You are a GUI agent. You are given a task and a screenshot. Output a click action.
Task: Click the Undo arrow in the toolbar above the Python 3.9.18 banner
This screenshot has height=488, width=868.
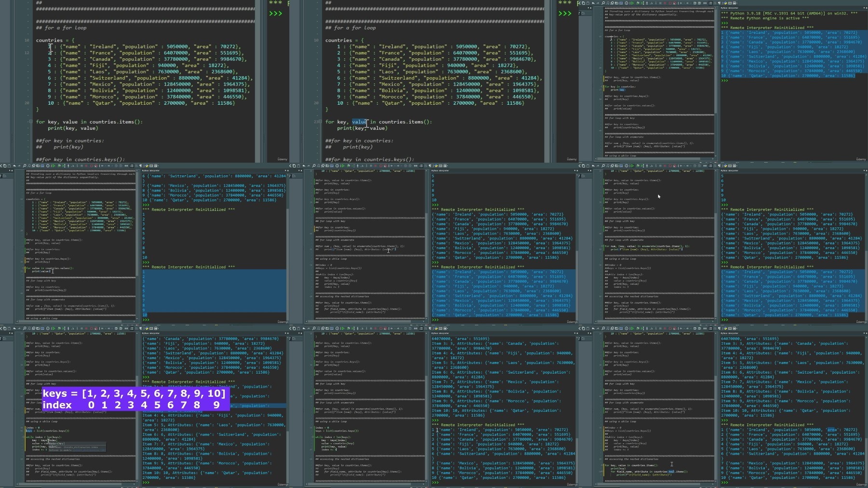point(593,3)
